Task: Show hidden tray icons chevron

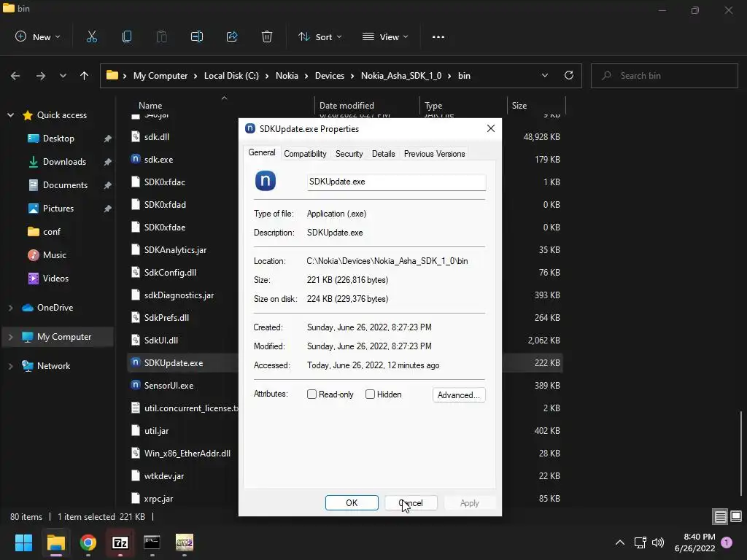Action: pos(620,542)
